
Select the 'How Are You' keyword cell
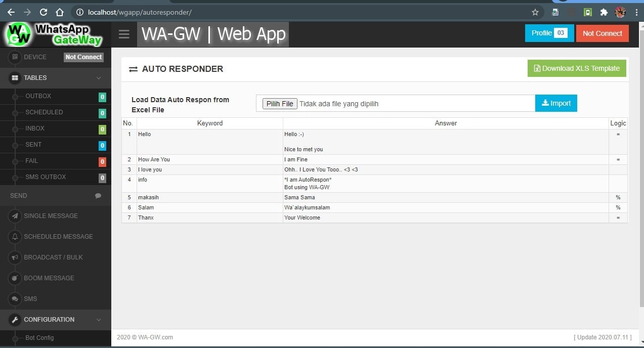pyautogui.click(x=210, y=159)
